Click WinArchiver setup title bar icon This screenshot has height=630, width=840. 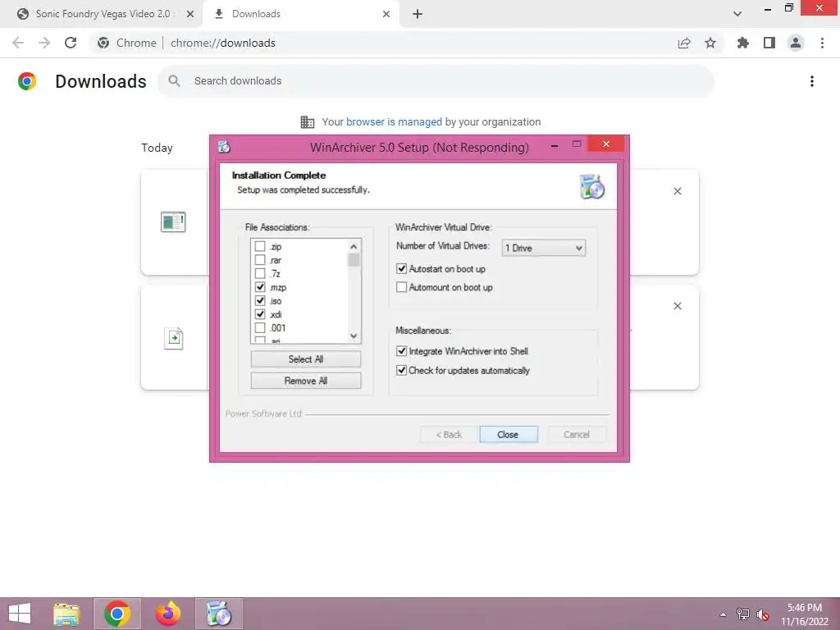tap(224, 146)
